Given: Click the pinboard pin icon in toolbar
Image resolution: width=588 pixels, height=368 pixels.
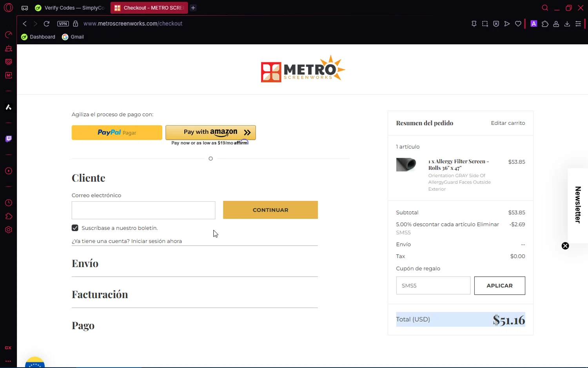Looking at the screenshot, I should pos(474,24).
